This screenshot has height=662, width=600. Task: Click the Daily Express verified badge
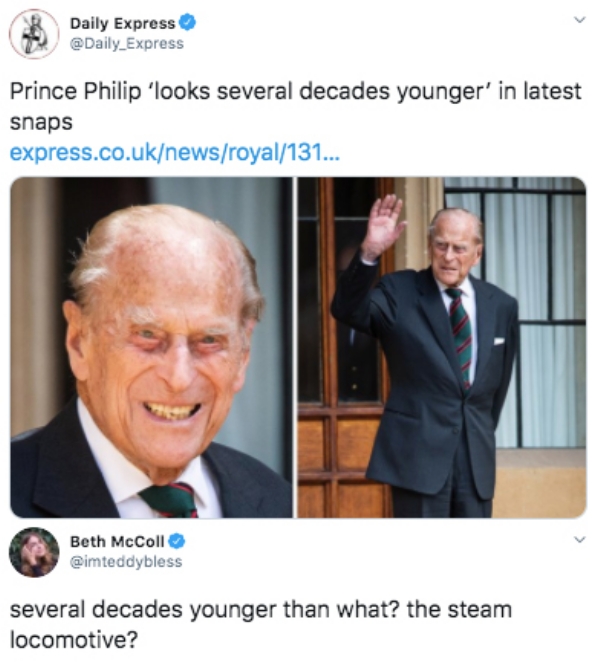[188, 23]
